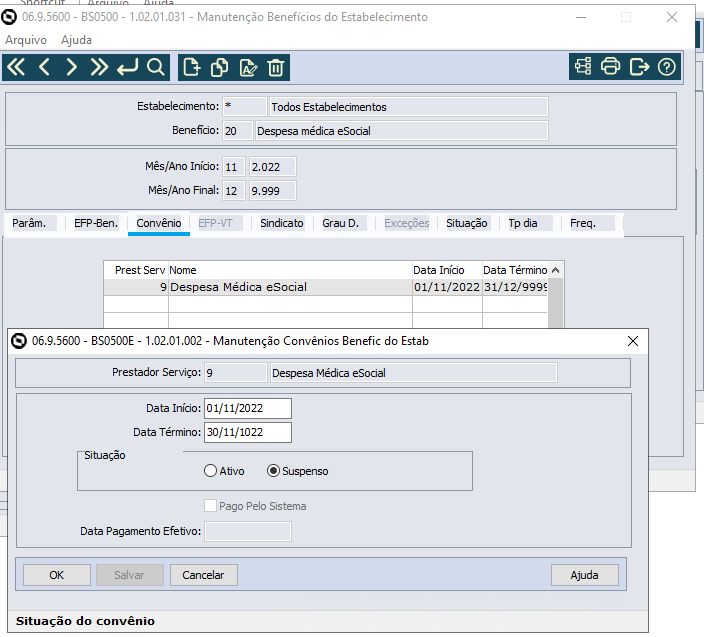
Task: Open the search magnifier icon
Action: tap(155, 67)
